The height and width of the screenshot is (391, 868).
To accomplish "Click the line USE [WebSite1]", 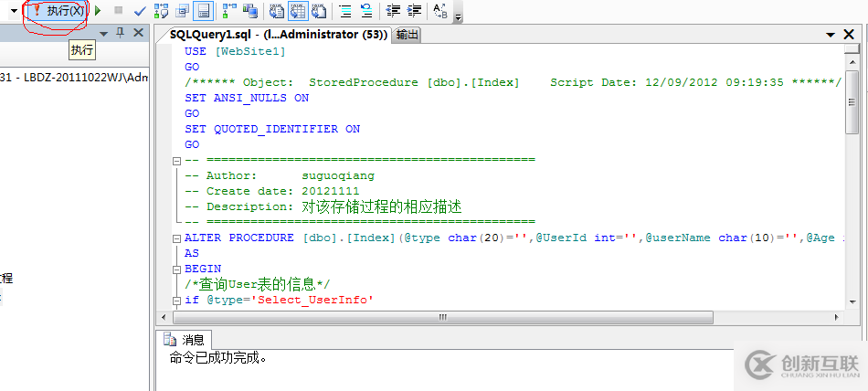I will pos(235,51).
